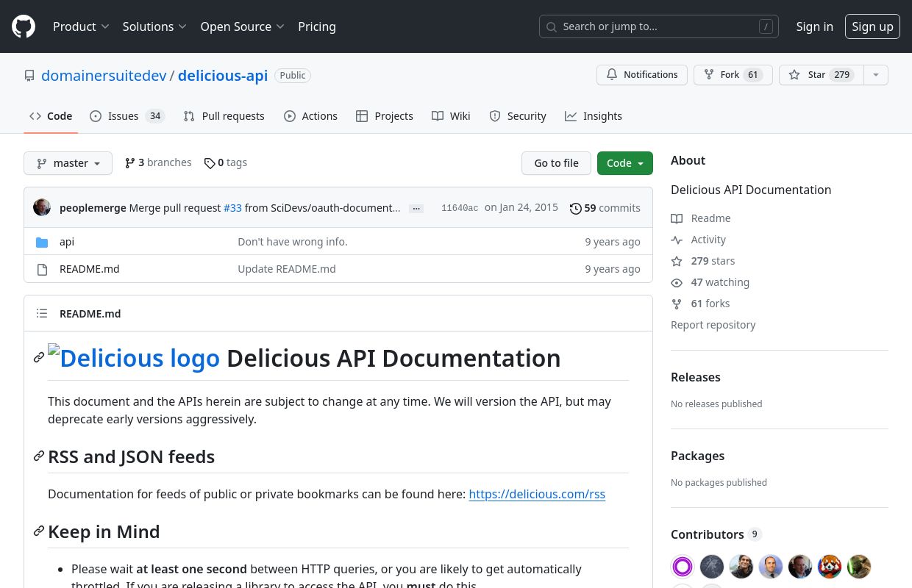Click the Sign in link
The image size is (912, 588).
pyautogui.click(x=815, y=26)
